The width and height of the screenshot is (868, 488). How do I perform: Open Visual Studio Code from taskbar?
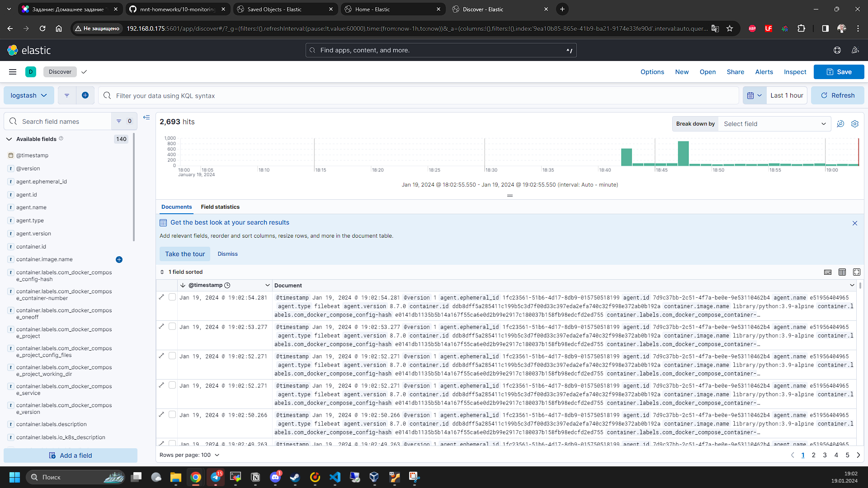[335, 477]
